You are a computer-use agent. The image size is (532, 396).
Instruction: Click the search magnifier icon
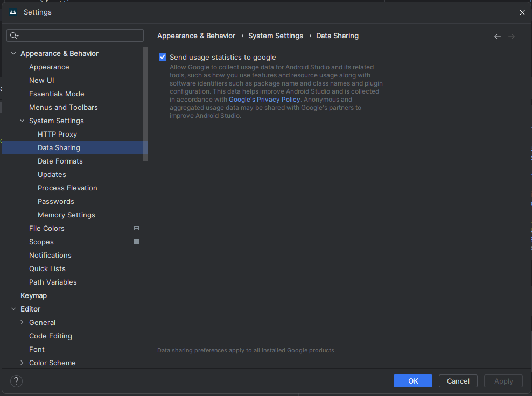click(x=14, y=36)
